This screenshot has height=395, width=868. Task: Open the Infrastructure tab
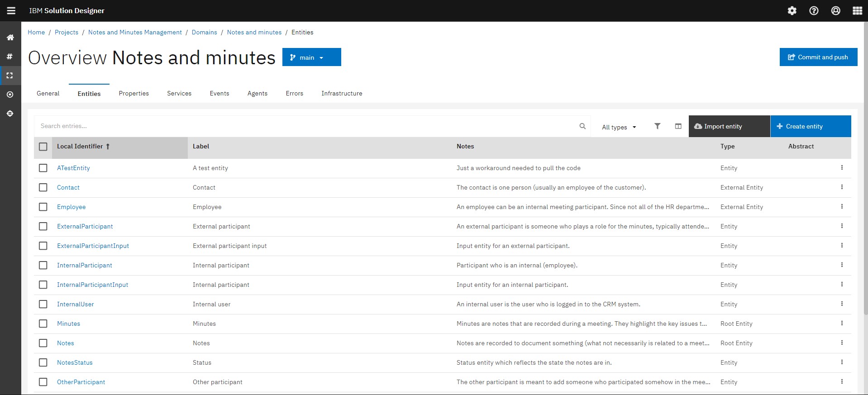(x=342, y=93)
